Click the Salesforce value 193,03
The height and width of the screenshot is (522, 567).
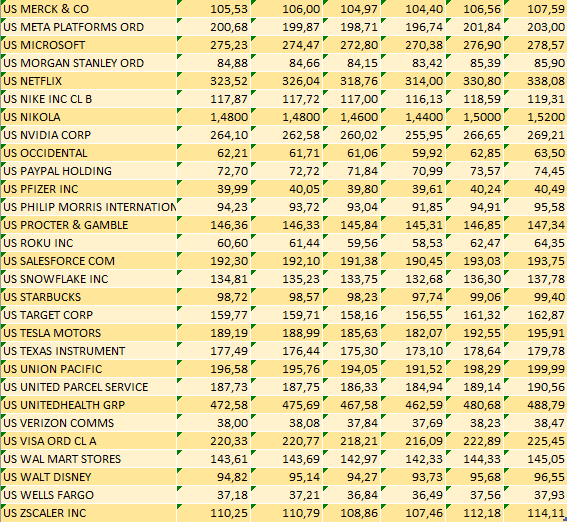(475, 261)
